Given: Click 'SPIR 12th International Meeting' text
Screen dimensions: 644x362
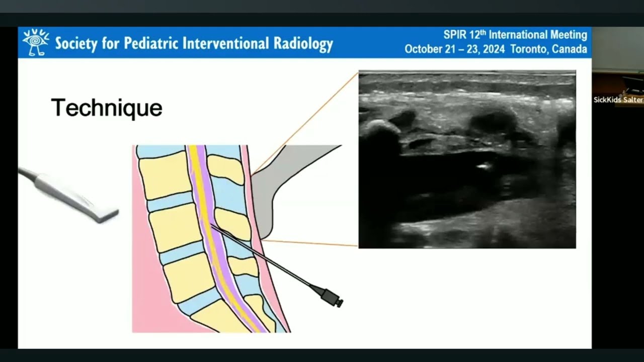Looking at the screenshot, I should [515, 35].
